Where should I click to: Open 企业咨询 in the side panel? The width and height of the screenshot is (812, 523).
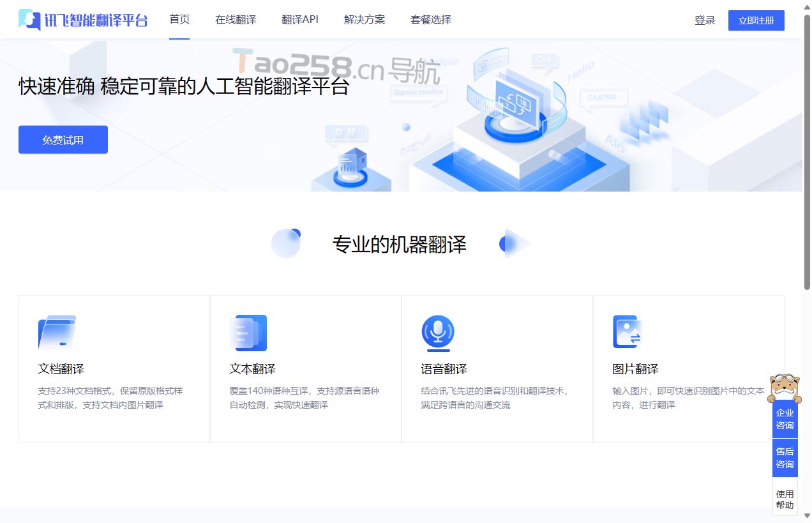[x=785, y=419]
